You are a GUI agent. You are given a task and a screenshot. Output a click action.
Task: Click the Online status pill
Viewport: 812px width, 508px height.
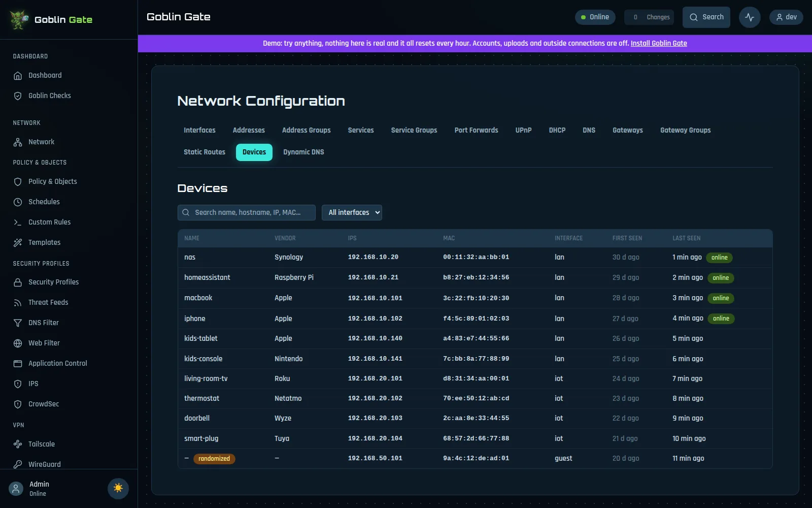595,17
